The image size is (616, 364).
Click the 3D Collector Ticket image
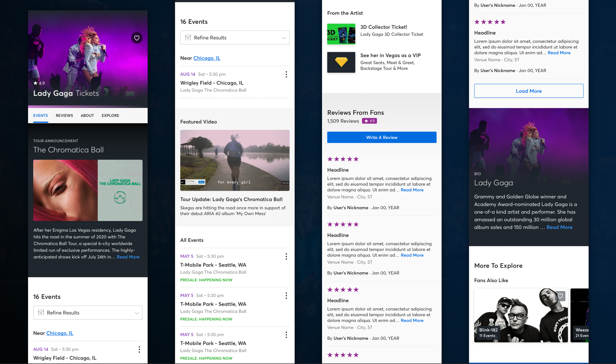341,34
